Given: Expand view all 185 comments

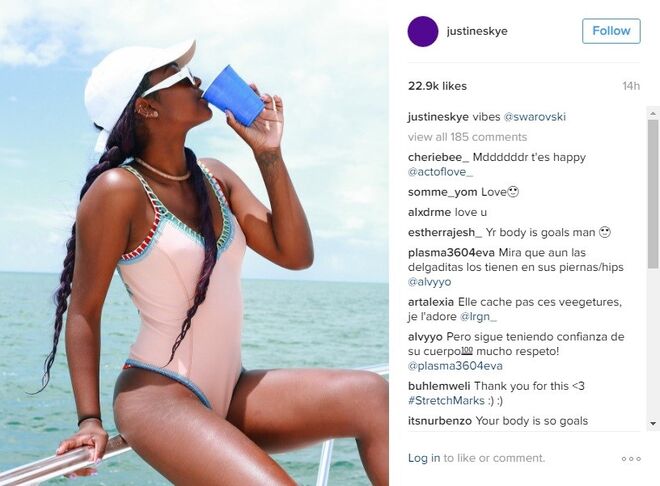Looking at the screenshot, I should click(x=467, y=137).
